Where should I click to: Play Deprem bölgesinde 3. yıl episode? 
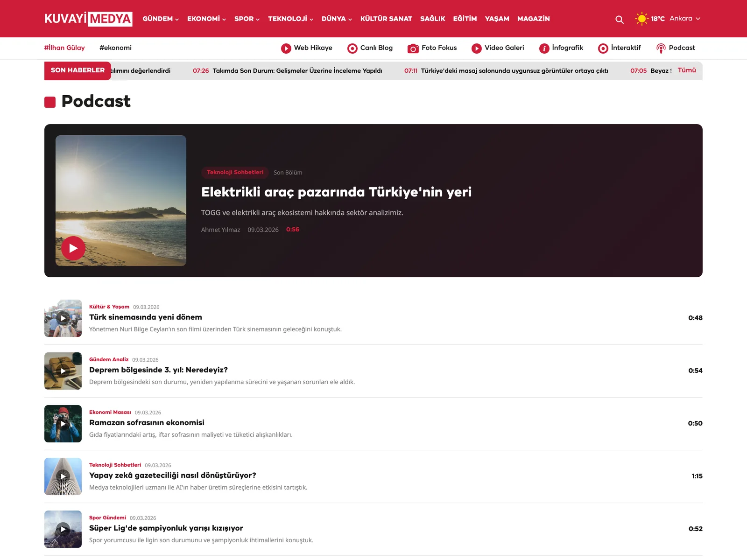click(63, 371)
